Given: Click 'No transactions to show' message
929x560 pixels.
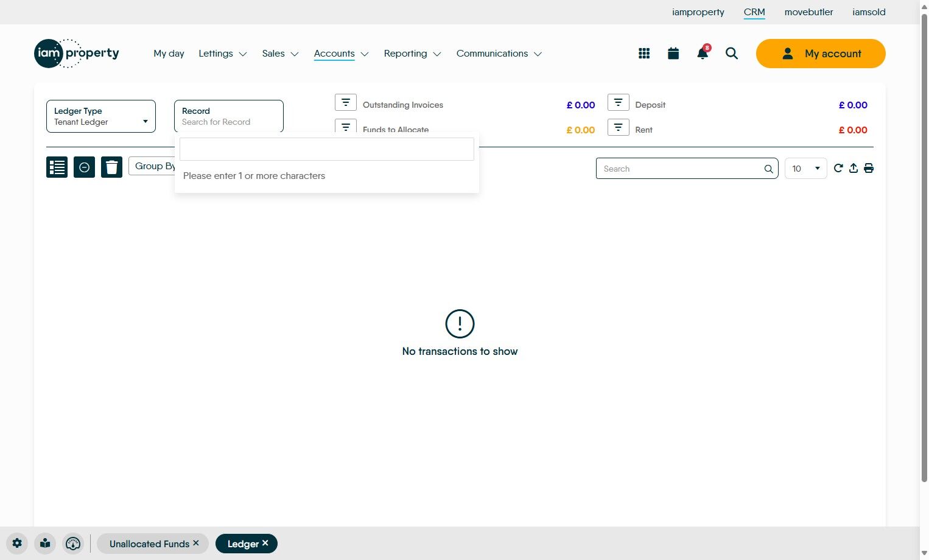Looking at the screenshot, I should point(460,351).
